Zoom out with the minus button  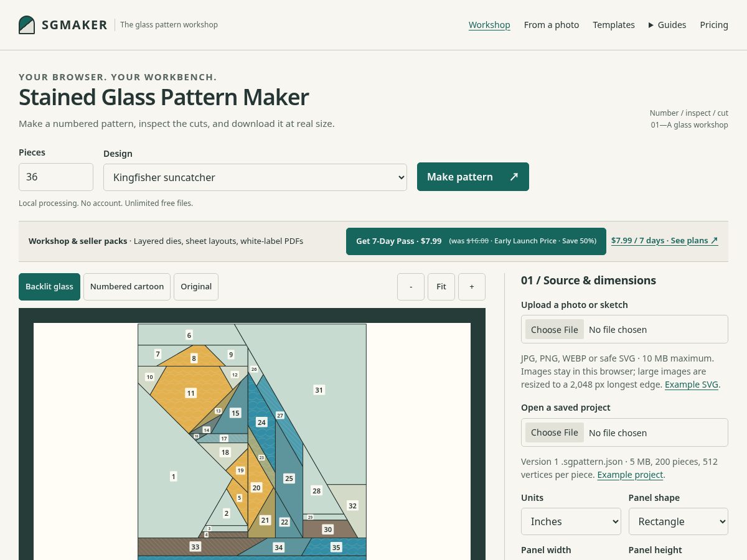(x=411, y=287)
